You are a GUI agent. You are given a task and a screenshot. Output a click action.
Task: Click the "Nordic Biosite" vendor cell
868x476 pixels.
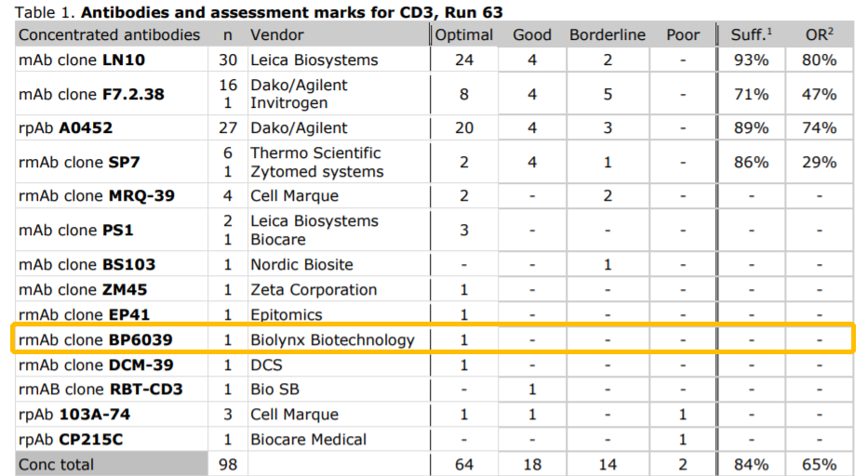coord(301,265)
